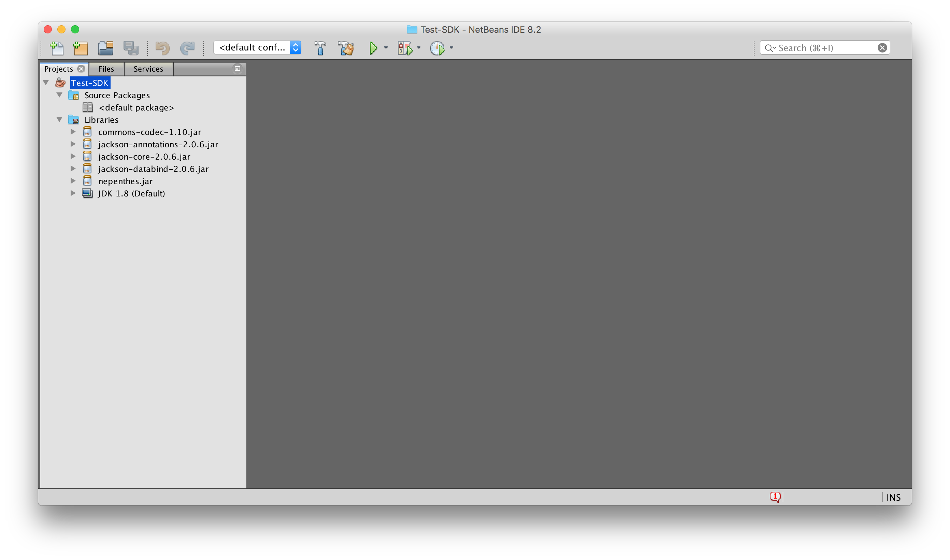
Task: Clear the search field with X button
Action: point(882,48)
